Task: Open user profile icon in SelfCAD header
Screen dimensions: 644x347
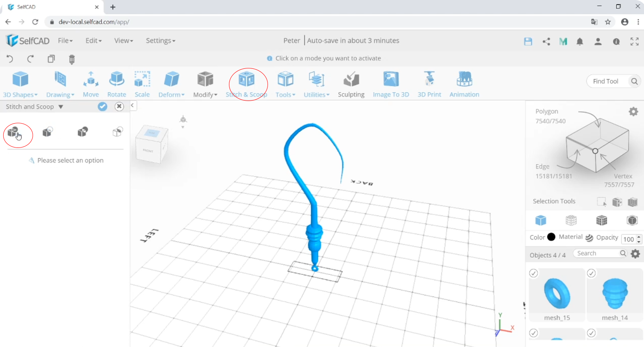Action: point(598,41)
